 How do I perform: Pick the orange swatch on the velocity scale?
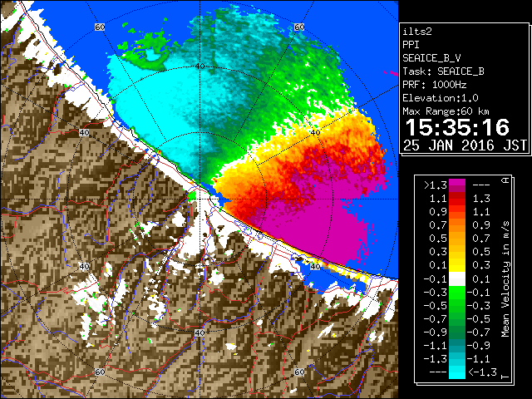click(x=457, y=225)
